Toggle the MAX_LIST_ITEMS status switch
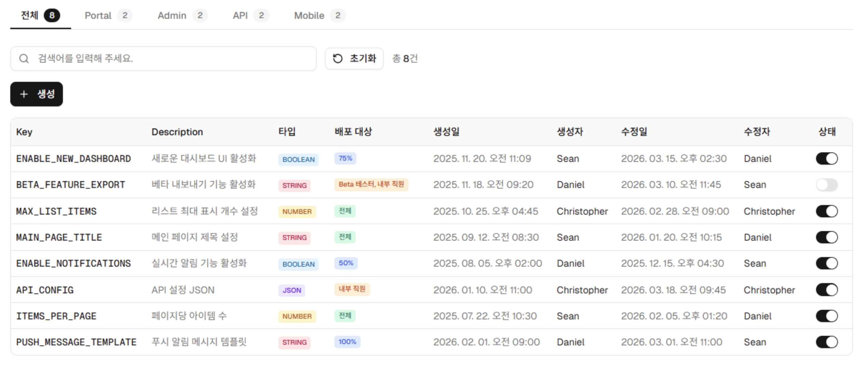The width and height of the screenshot is (868, 369). 827,211
